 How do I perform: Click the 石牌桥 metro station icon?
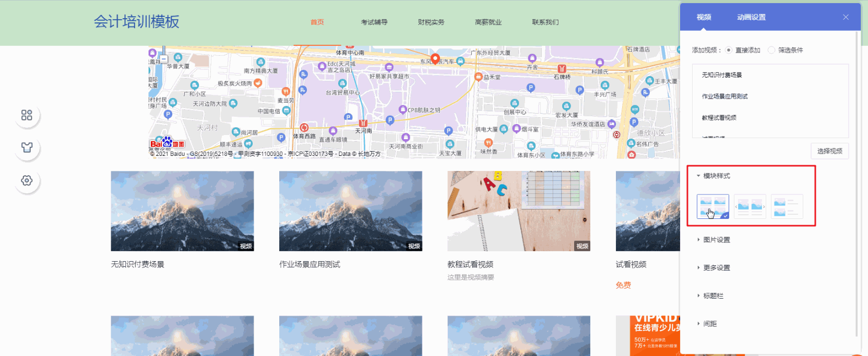point(562,69)
